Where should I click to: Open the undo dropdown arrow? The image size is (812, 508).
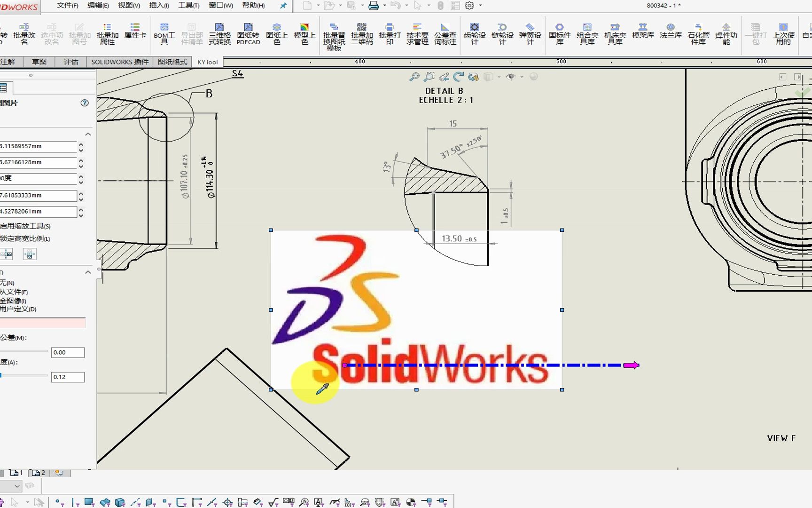pos(406,6)
